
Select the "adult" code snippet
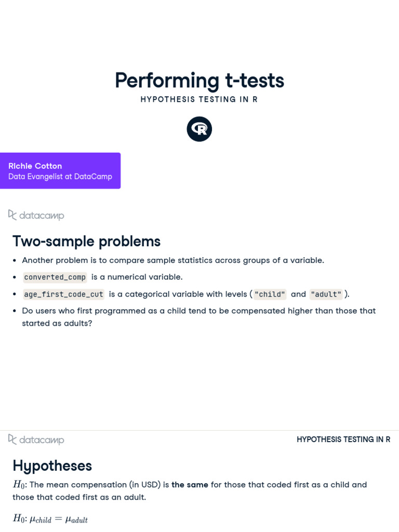click(x=326, y=294)
